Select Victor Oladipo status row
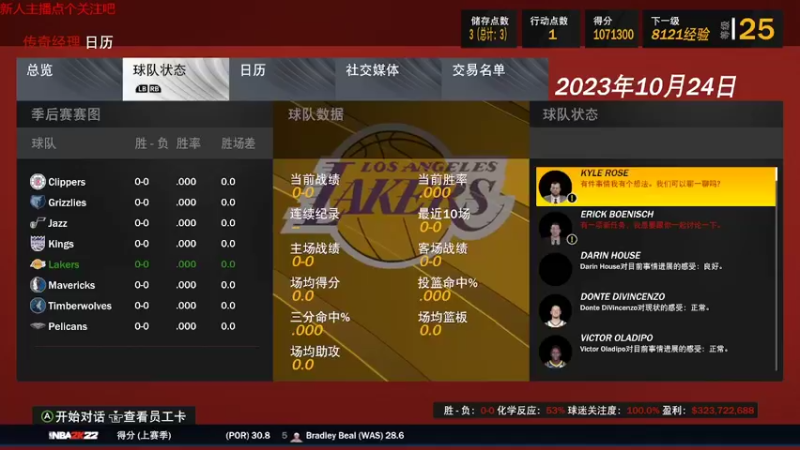Viewport: 800px width, 450px height. (x=656, y=352)
